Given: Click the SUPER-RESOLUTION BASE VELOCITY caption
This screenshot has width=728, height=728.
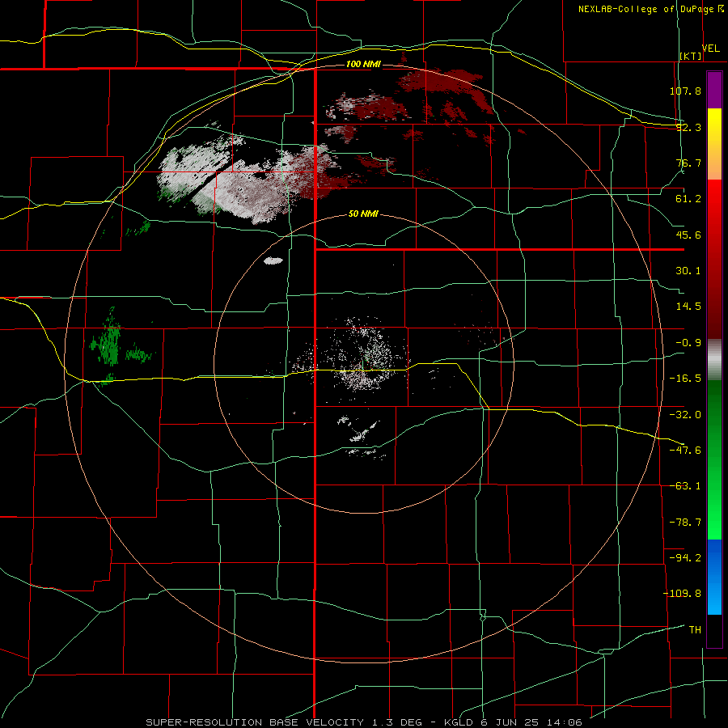Looking at the screenshot, I should (x=363, y=722).
